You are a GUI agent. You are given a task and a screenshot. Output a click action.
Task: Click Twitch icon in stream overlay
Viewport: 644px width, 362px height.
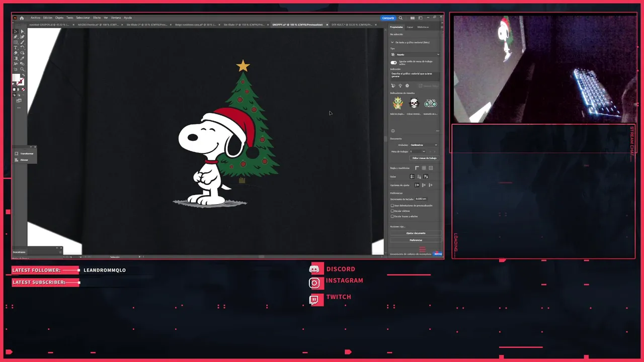pos(315,300)
